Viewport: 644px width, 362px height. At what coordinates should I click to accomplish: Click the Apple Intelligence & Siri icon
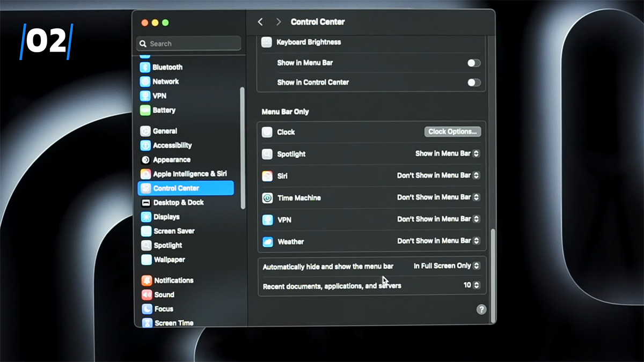pos(145,174)
